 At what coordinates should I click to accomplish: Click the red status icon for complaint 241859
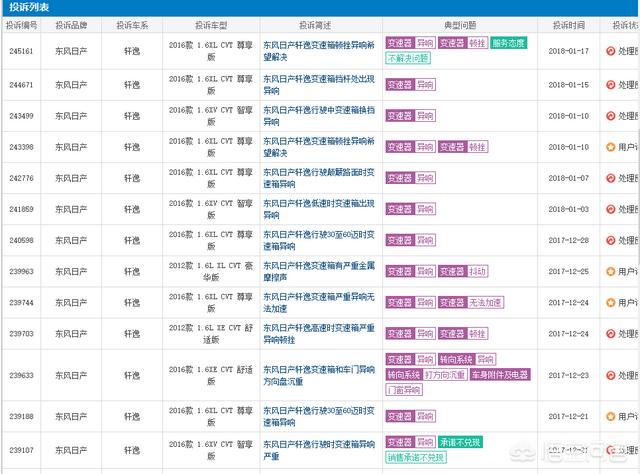click(610, 209)
